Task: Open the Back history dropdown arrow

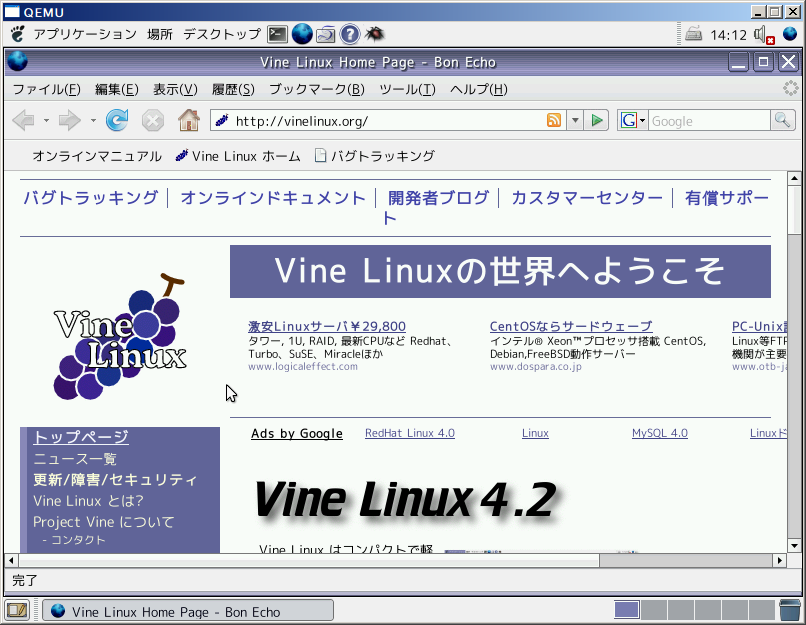Action: [46, 121]
